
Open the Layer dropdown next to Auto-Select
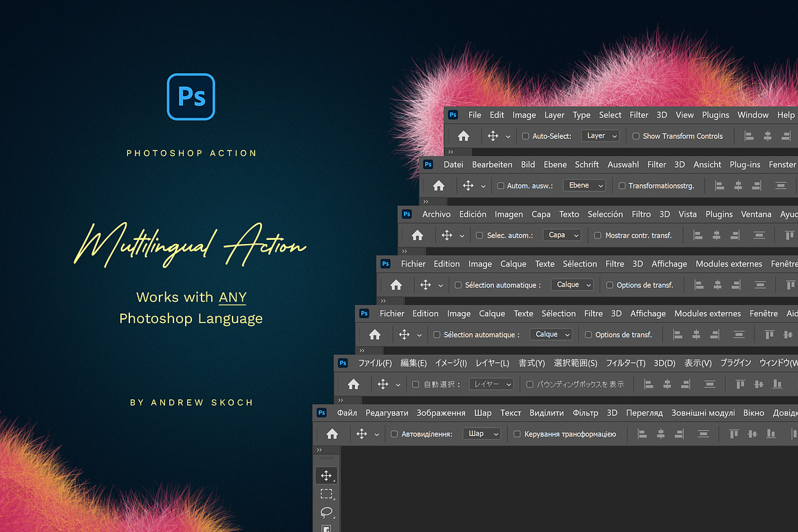(x=600, y=135)
